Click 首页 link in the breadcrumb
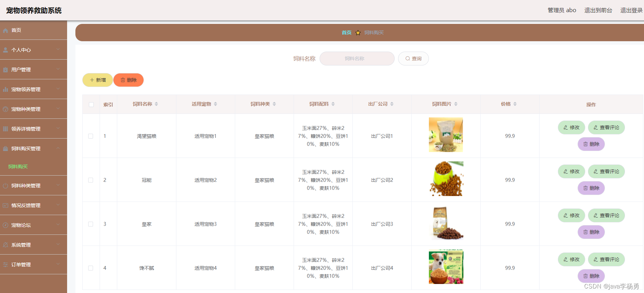This screenshot has height=293, width=644. tap(347, 33)
